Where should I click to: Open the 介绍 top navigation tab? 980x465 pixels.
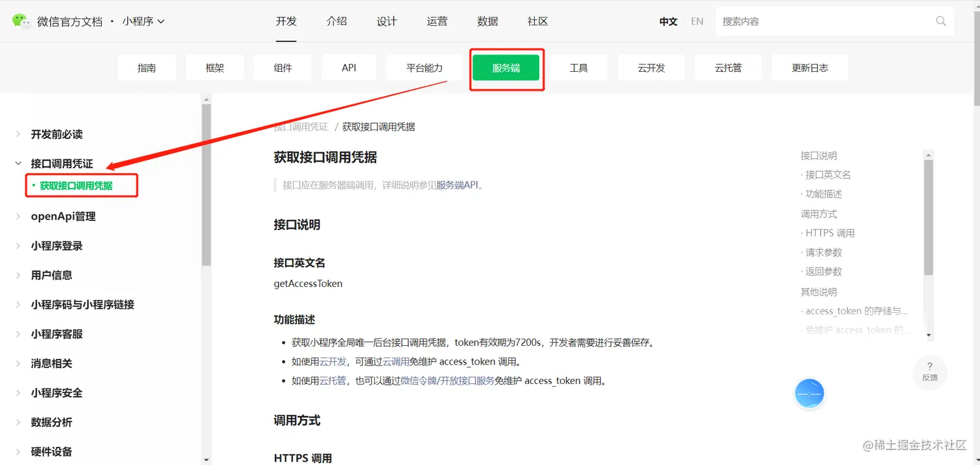[x=336, y=21]
